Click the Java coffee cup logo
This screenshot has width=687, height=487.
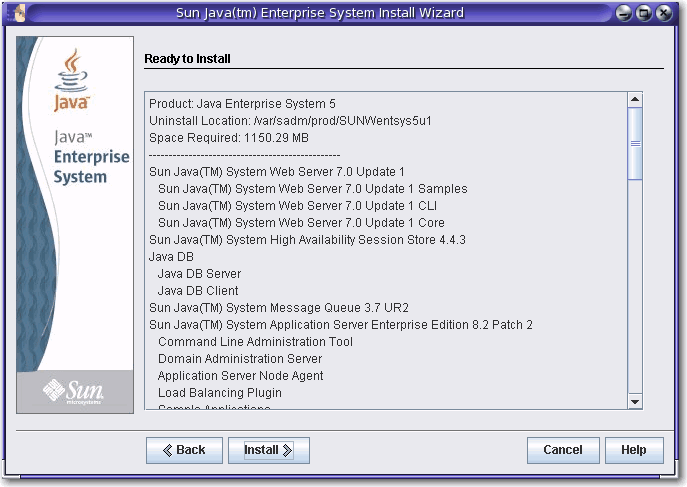[x=71, y=80]
